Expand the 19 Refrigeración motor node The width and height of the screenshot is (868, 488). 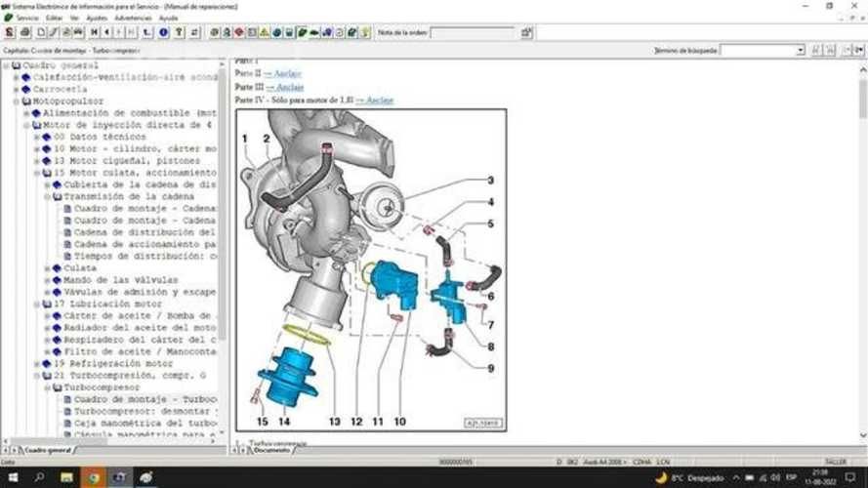[x=36, y=363]
